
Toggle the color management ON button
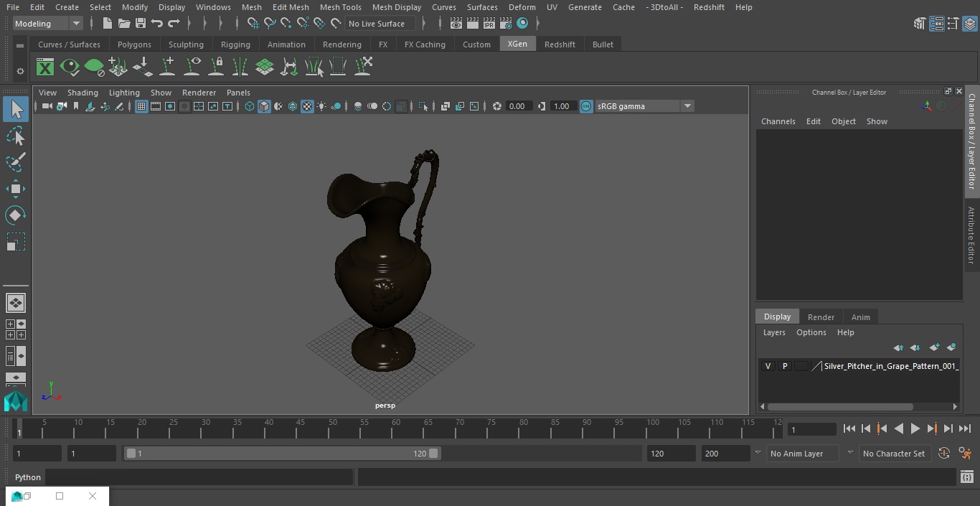point(586,106)
